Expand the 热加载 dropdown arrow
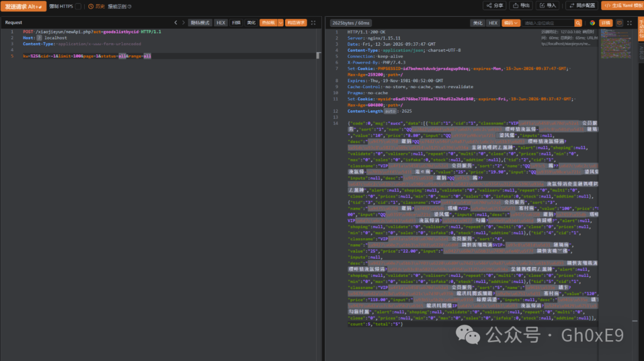The height and width of the screenshot is (361, 644). (x=280, y=23)
